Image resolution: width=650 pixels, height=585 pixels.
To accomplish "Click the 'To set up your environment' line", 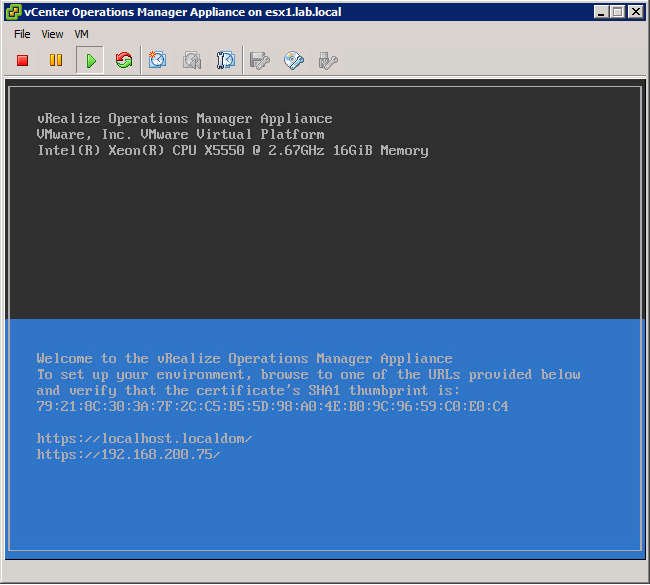I will pos(309,375).
